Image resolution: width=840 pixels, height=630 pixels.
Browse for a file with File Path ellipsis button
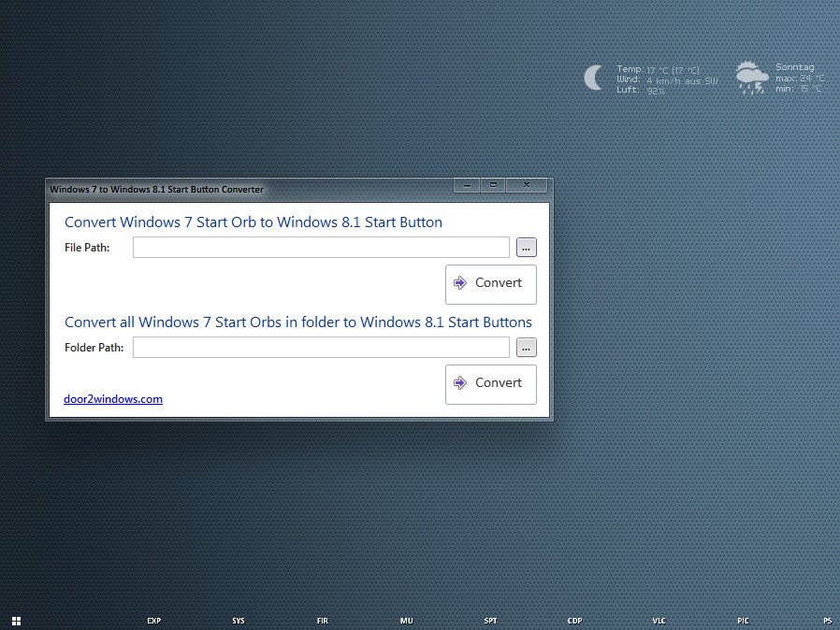[x=526, y=248]
